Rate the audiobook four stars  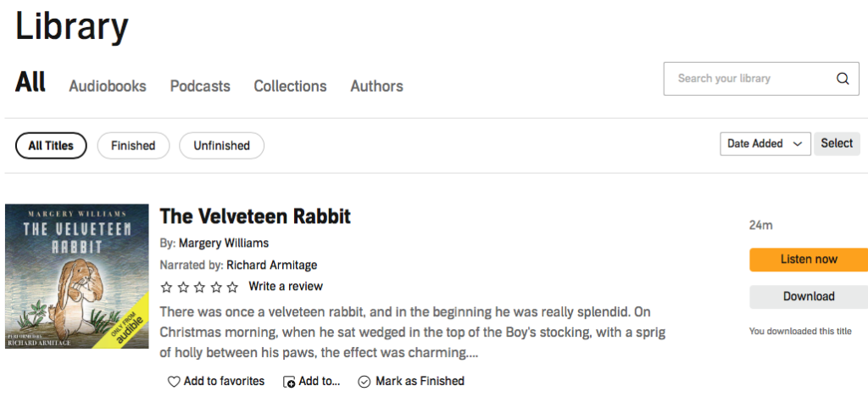[216, 287]
